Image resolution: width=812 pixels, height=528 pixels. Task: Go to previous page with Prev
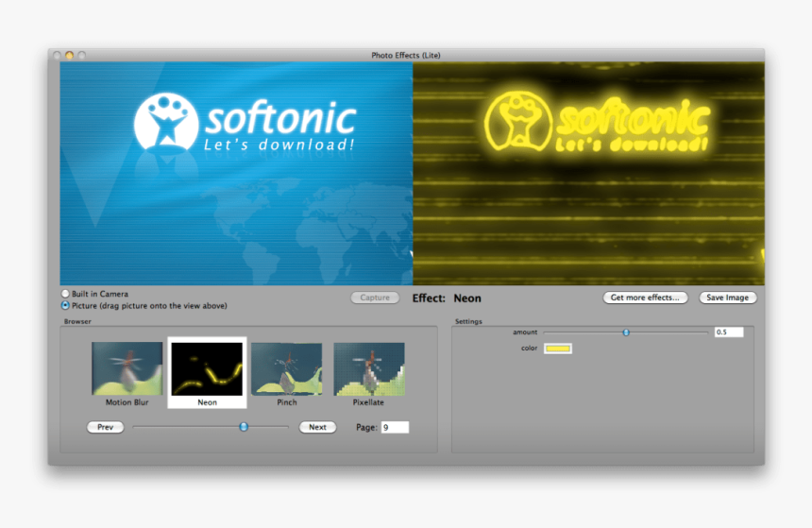105,427
